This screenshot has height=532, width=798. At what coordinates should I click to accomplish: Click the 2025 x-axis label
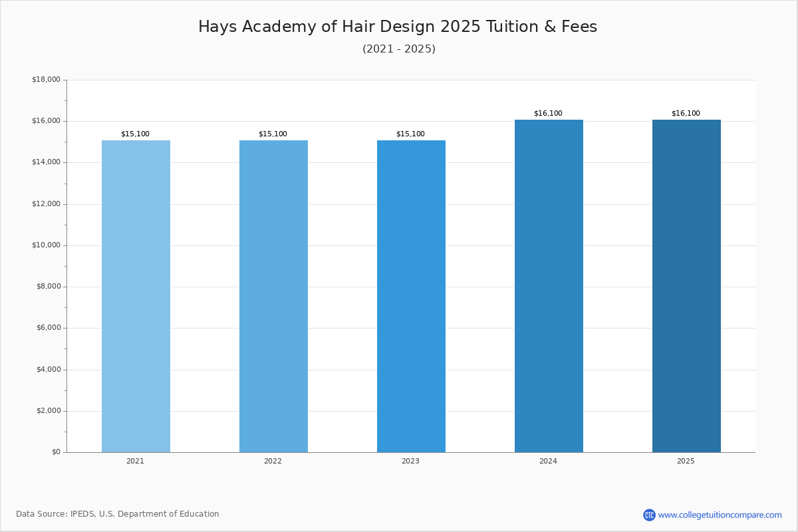[686, 461]
